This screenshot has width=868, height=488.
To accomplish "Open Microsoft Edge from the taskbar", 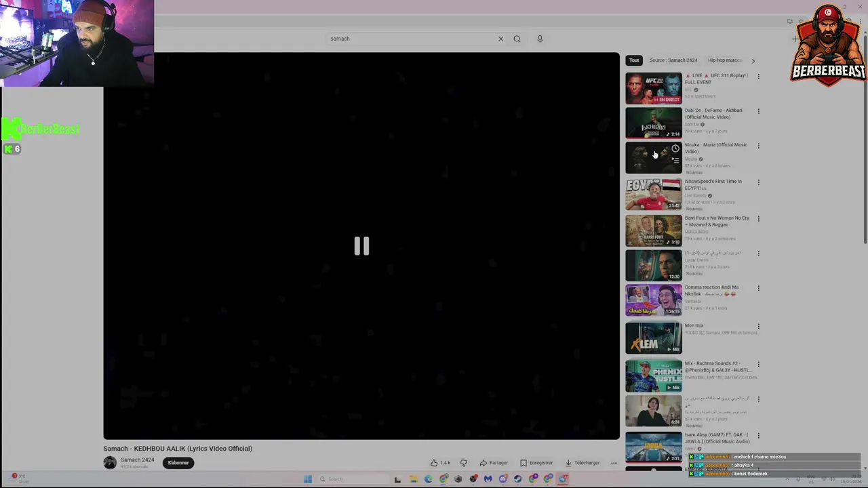I will (428, 479).
